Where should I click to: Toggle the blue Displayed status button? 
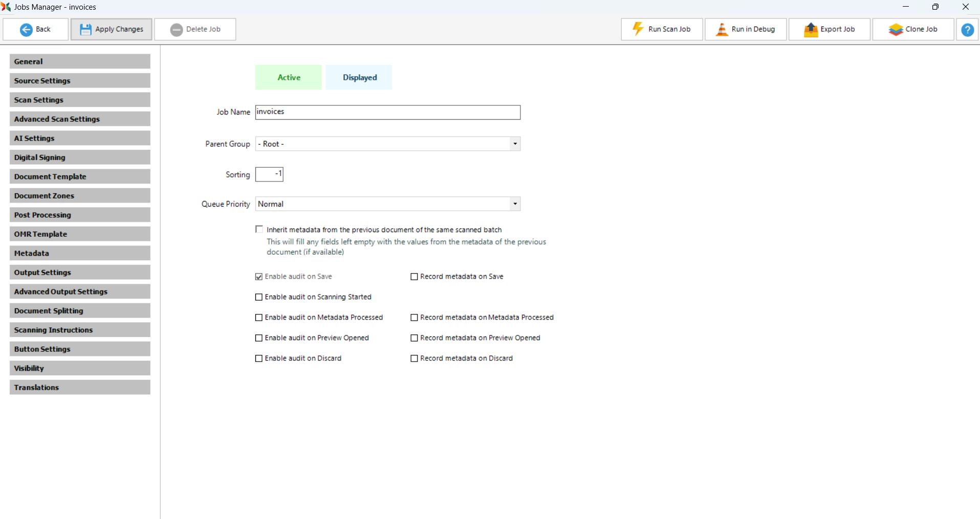359,77
